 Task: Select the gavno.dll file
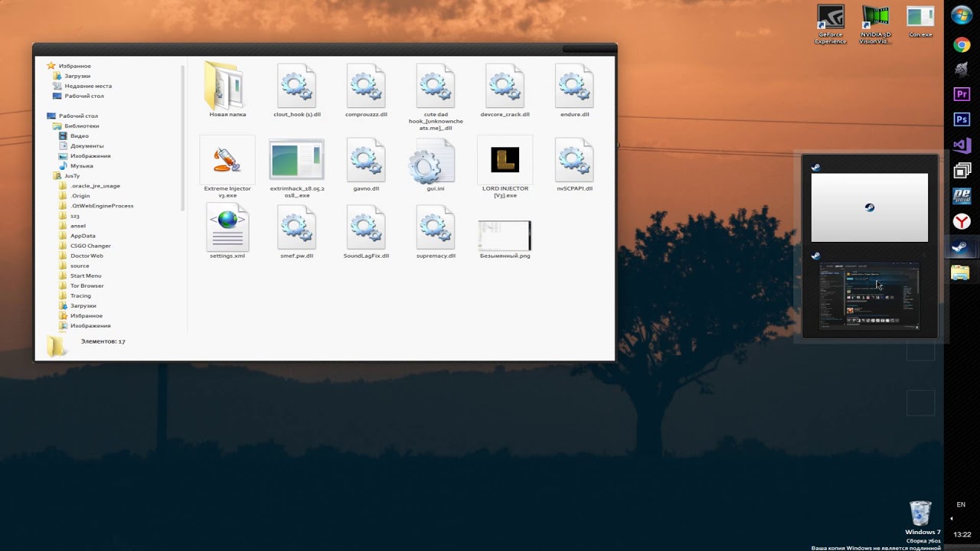point(366,165)
